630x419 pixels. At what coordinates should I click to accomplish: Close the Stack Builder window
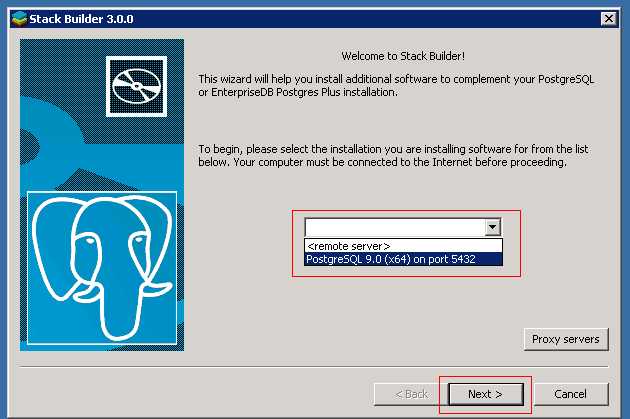(x=608, y=18)
